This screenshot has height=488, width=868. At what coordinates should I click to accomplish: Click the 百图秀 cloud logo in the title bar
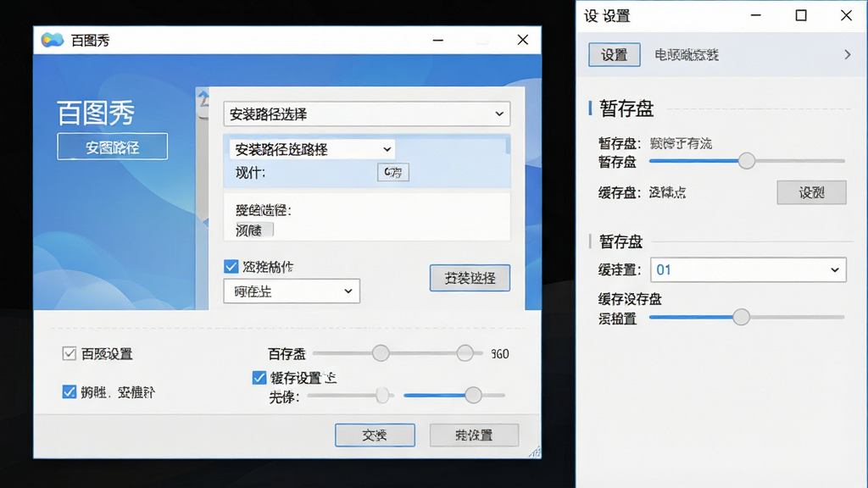pyautogui.click(x=53, y=40)
